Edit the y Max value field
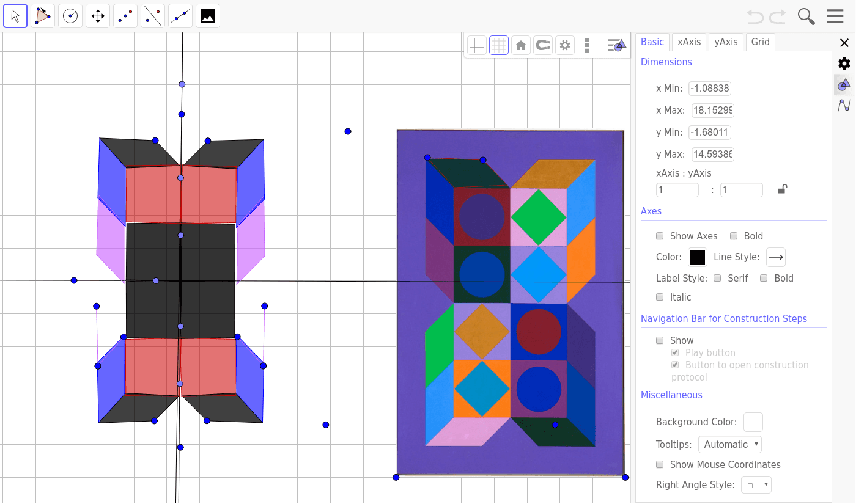 pyautogui.click(x=713, y=155)
